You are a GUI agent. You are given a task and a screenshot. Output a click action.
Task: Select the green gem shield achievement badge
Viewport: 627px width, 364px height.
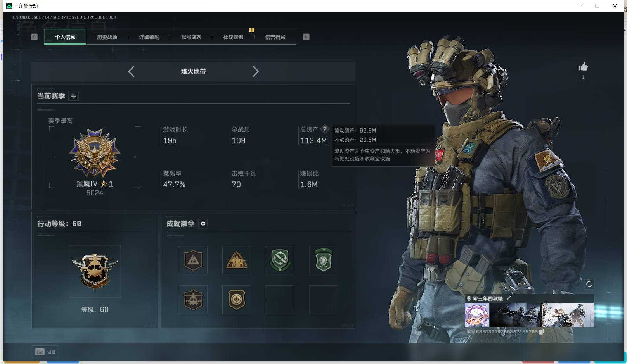coord(324,260)
